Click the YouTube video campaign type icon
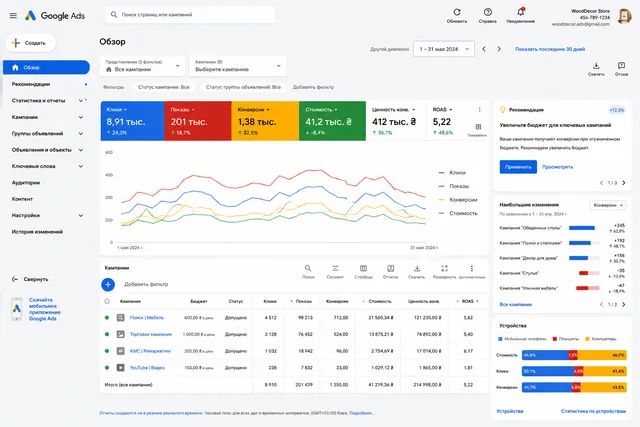This screenshot has width=640, height=427. coord(120,368)
